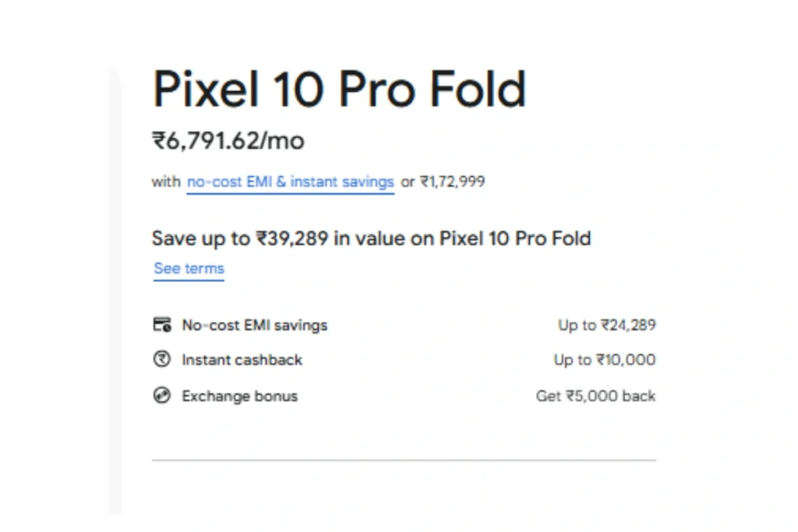The image size is (798, 532).
Task: Click the Save up to ₹39,289 heading
Action: (x=371, y=238)
